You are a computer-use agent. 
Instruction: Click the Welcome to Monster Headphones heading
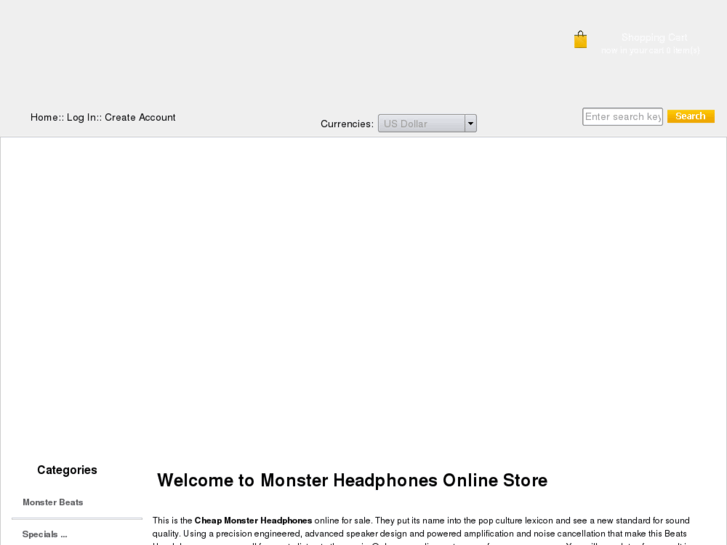352,480
